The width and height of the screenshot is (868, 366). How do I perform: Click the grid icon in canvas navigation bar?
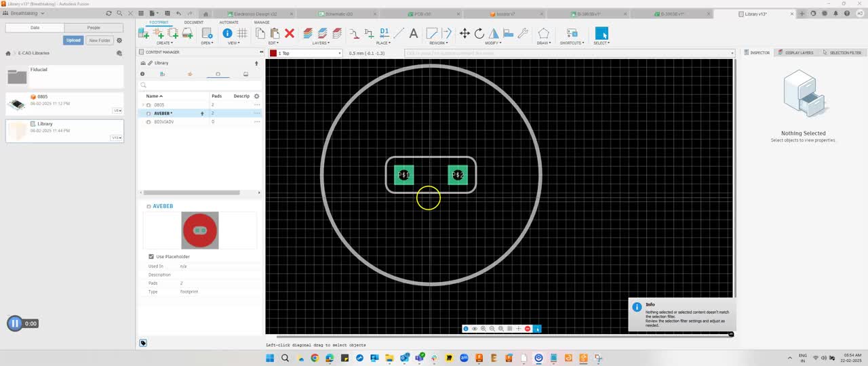pyautogui.click(x=510, y=329)
